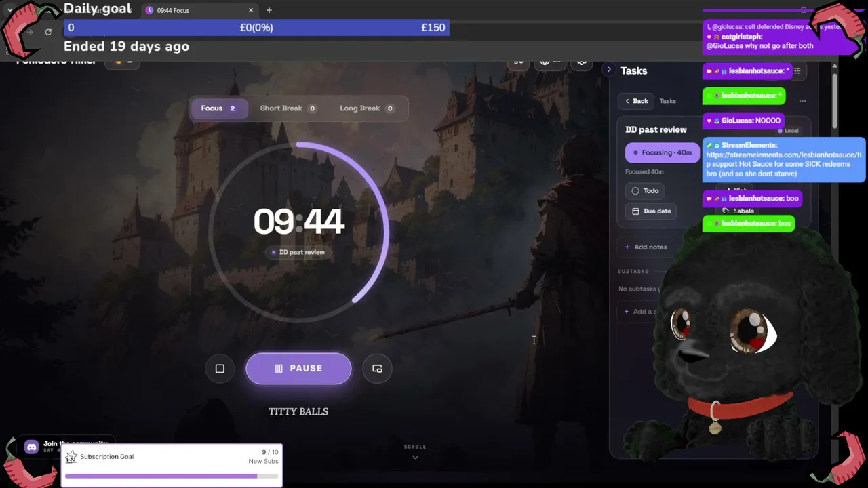Go back to the task list
This screenshot has width=868, height=488.
(x=636, y=101)
